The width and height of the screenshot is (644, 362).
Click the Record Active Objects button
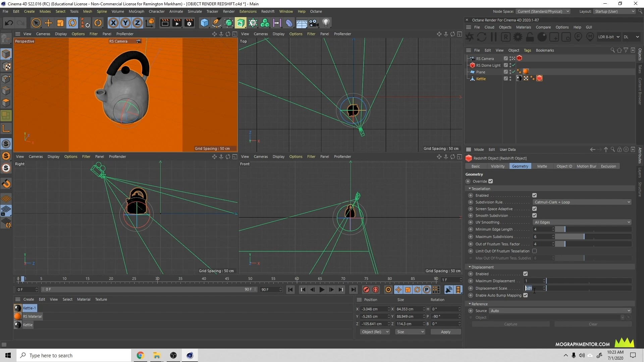pos(366,290)
